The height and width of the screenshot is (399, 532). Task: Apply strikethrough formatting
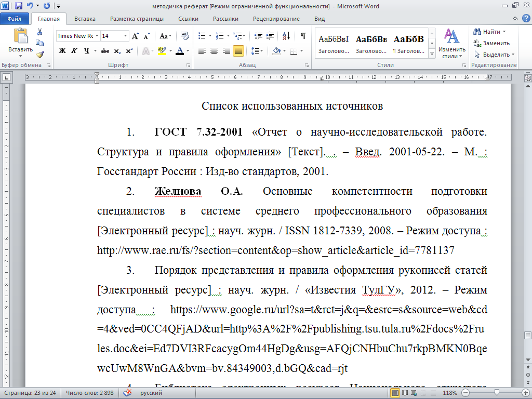pyautogui.click(x=105, y=51)
